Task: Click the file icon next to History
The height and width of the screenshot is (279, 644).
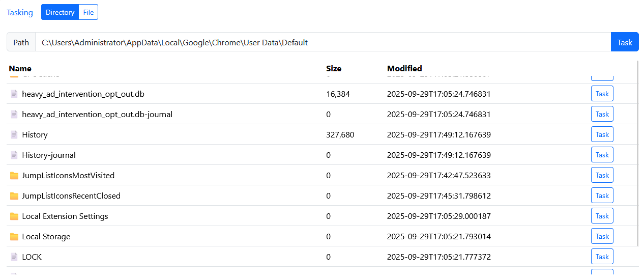Action: tap(14, 135)
